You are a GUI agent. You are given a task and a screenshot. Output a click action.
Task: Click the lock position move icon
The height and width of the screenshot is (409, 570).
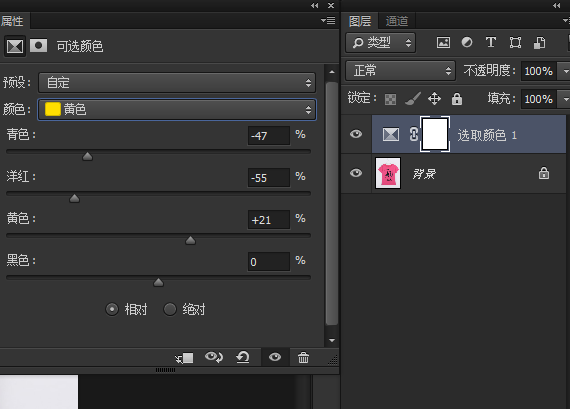tap(434, 99)
